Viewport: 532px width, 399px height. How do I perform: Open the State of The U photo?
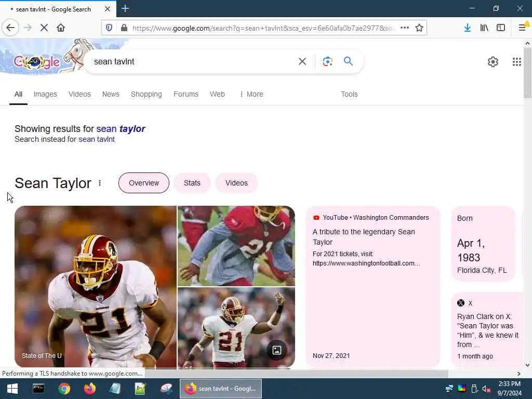(96, 287)
